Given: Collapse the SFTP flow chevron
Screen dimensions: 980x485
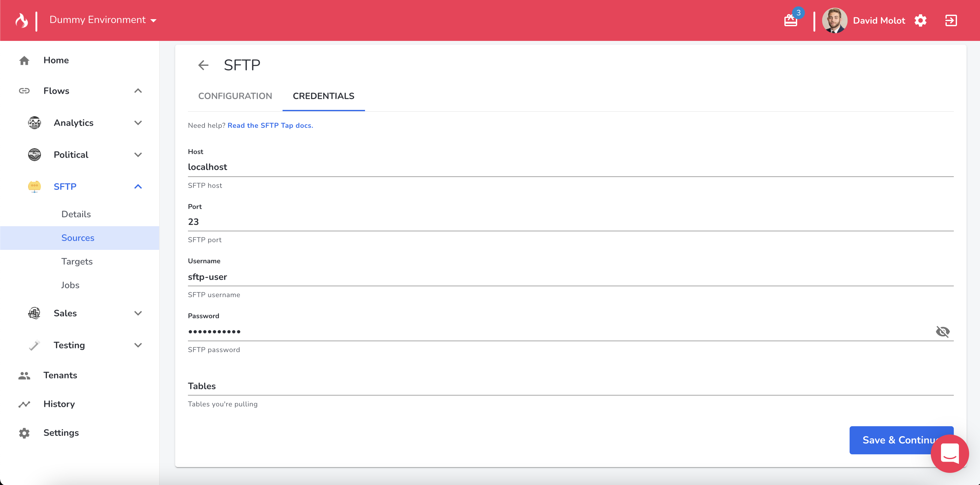Looking at the screenshot, I should pyautogui.click(x=138, y=187).
